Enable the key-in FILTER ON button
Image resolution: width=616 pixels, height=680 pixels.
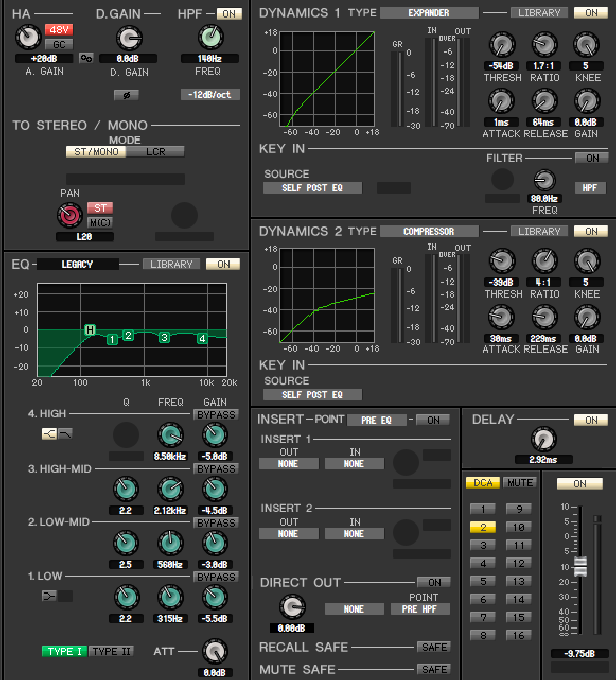pyautogui.click(x=592, y=158)
